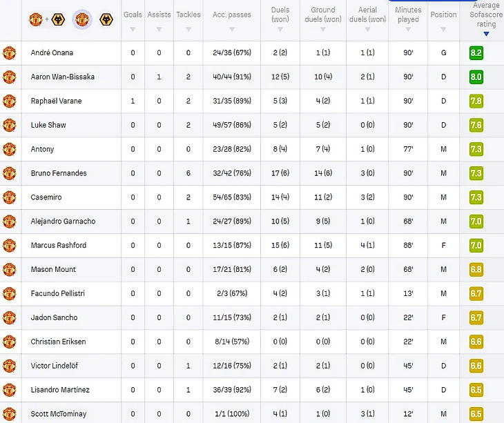
Task: Click the sort arrow under Tackles
Action: click(x=188, y=30)
